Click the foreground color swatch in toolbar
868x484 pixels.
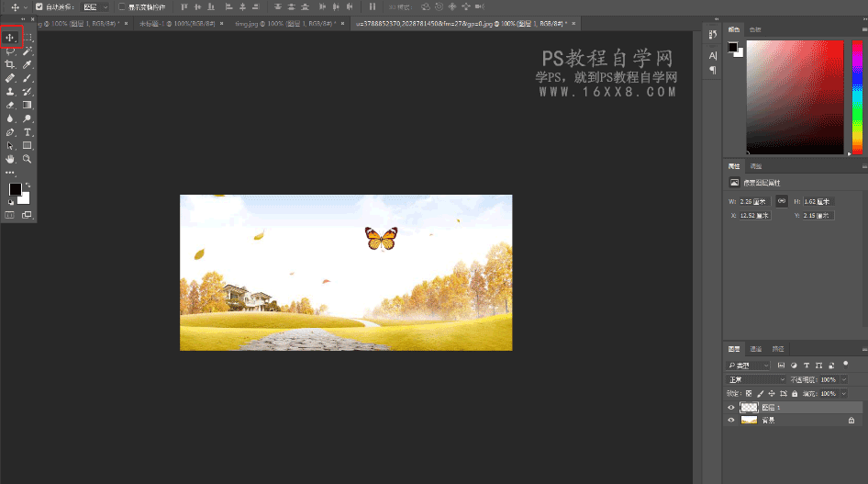click(16, 189)
